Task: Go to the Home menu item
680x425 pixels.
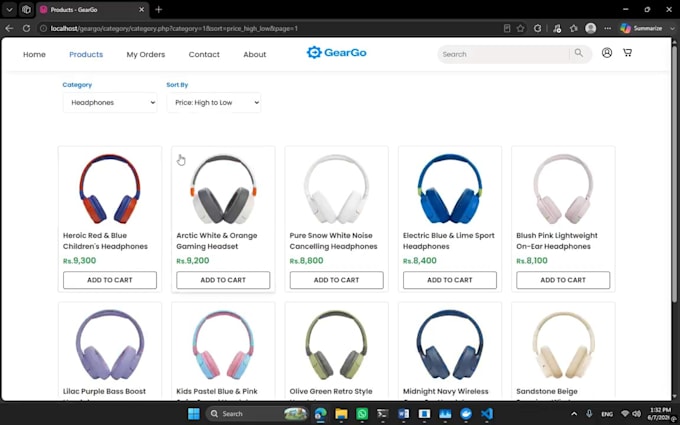Action: 34,55
